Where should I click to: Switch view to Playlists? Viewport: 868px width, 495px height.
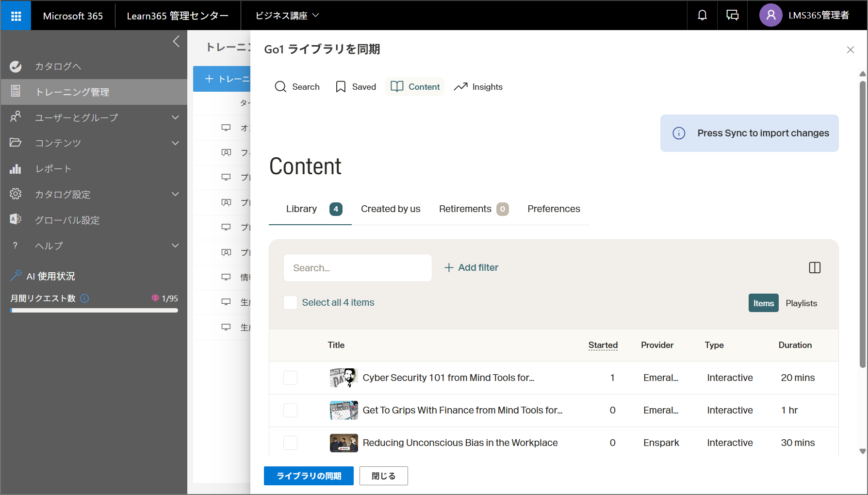(801, 303)
